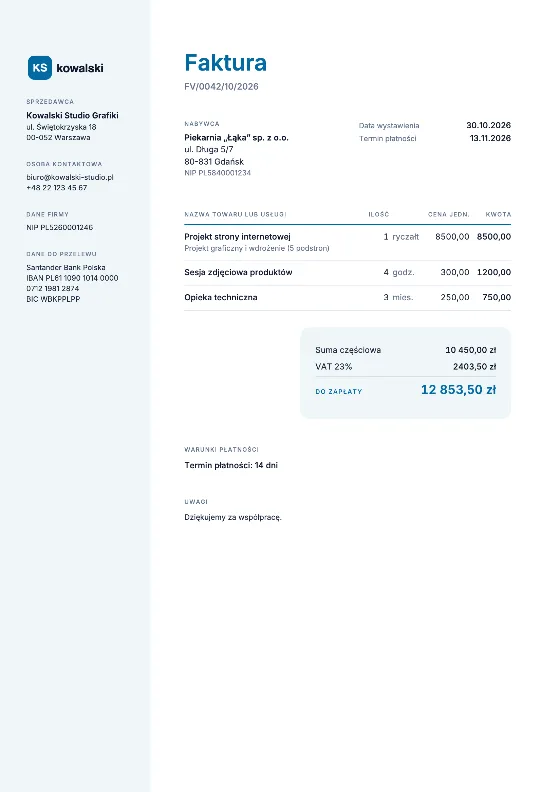Click the Sesja zdjęciowa produktów row

(x=347, y=273)
